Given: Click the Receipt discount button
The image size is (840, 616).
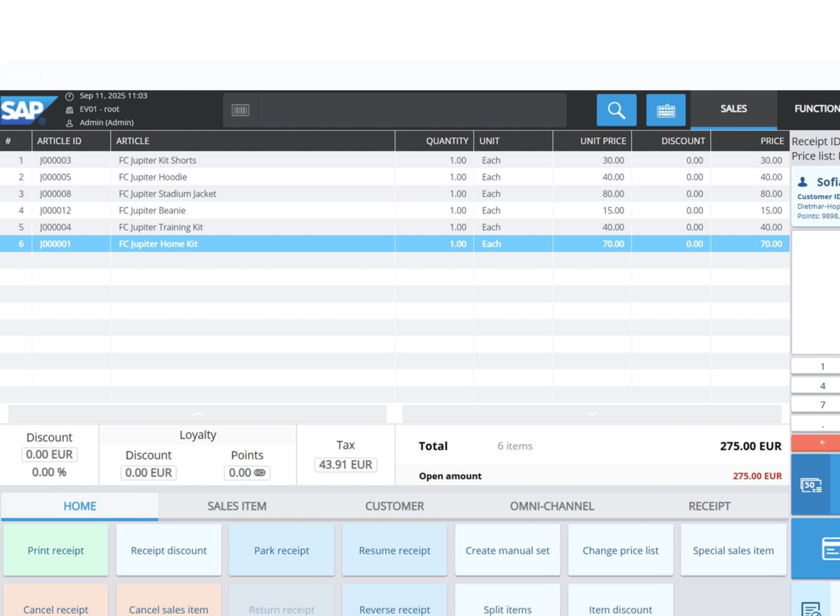Looking at the screenshot, I should (x=169, y=550).
